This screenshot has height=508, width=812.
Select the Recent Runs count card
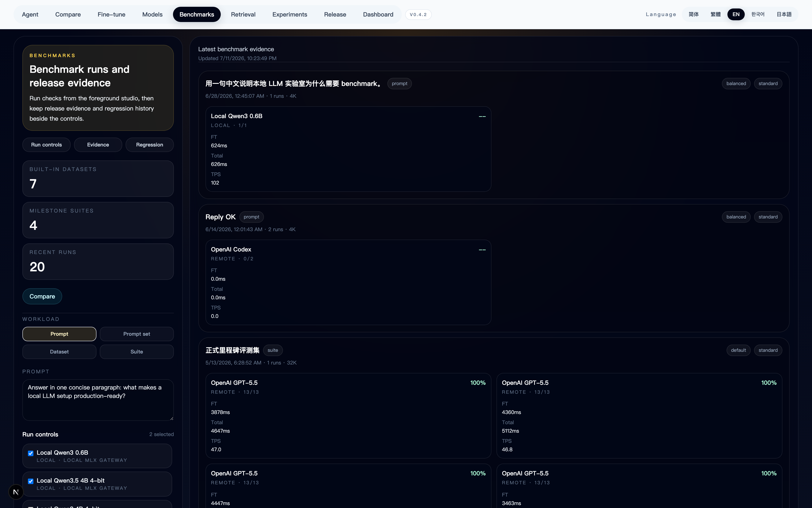point(98,261)
